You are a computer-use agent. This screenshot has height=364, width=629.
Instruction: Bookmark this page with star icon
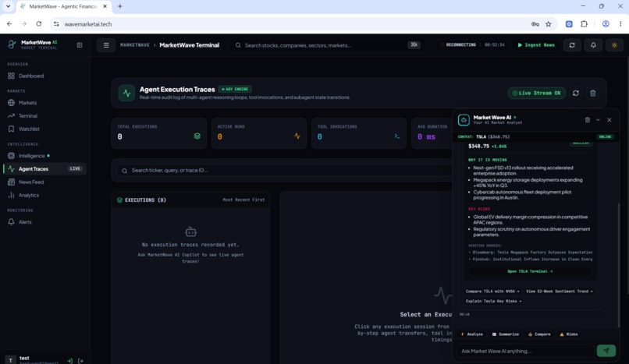tap(549, 24)
